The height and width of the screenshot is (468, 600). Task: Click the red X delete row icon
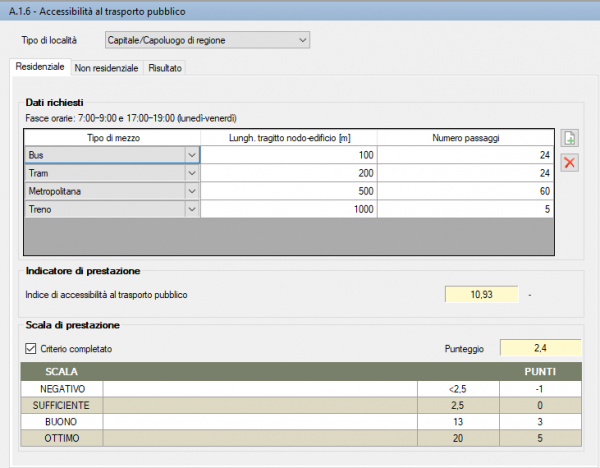[x=569, y=163]
